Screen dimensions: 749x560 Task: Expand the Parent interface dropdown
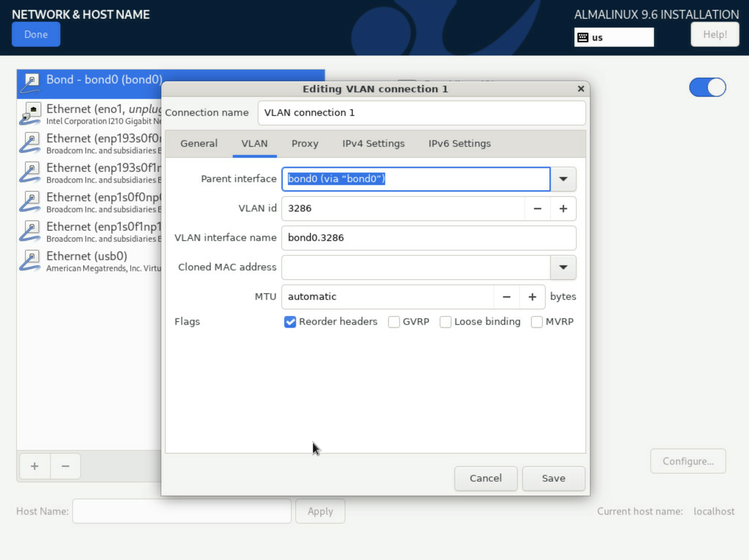click(563, 179)
